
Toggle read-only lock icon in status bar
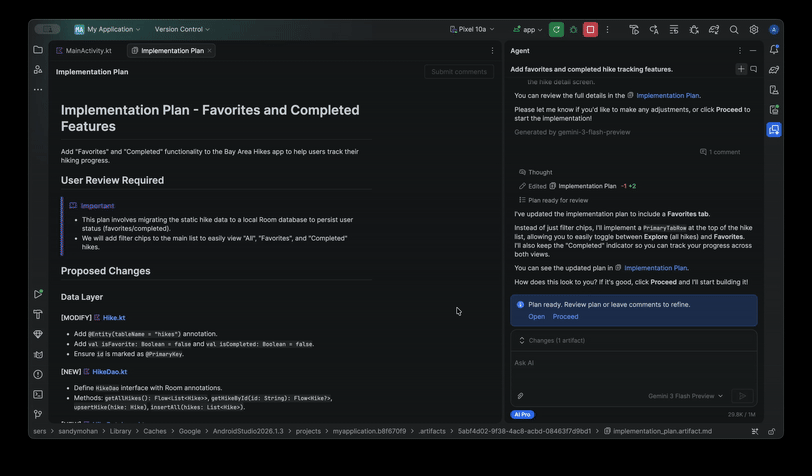tap(772, 431)
